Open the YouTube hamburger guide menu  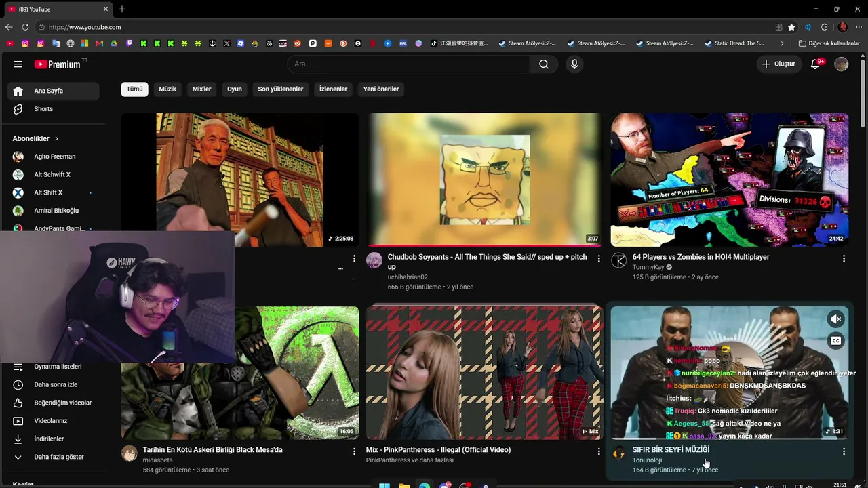pyautogui.click(x=18, y=64)
